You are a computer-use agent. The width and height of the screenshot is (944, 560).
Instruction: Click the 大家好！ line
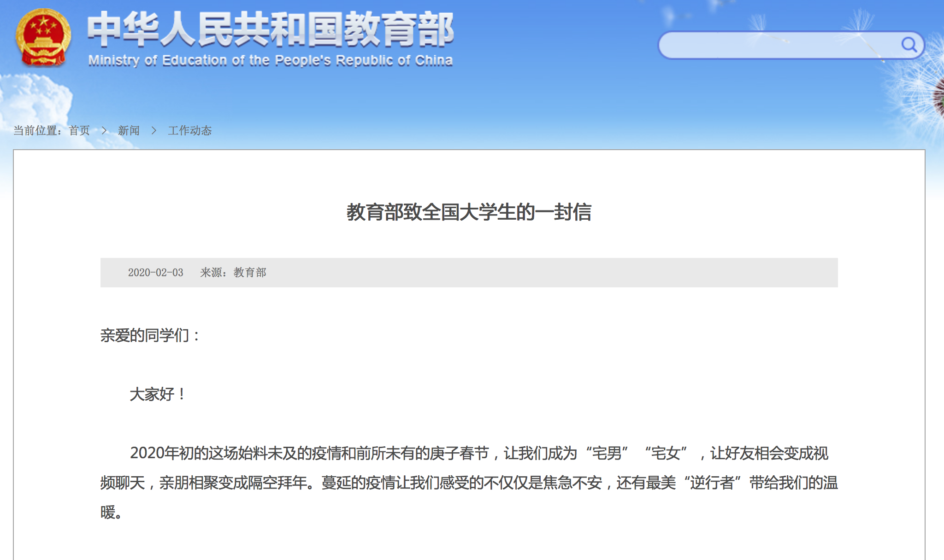[157, 394]
